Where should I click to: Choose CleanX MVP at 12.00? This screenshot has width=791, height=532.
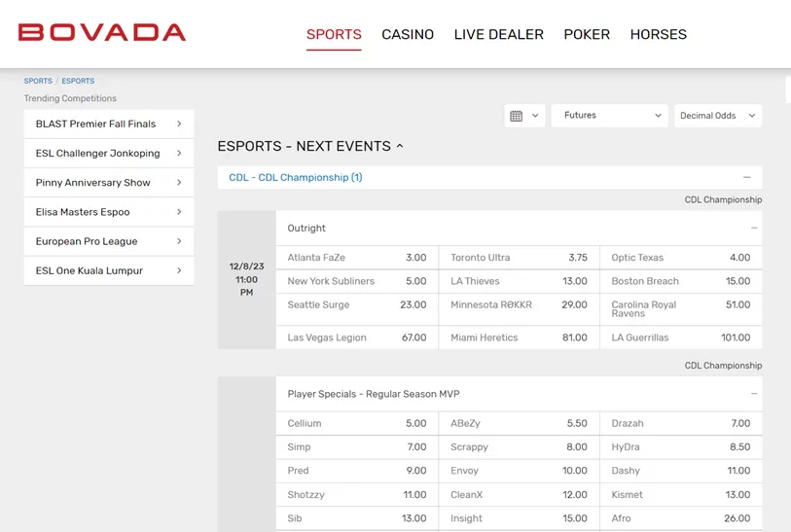[x=520, y=495]
